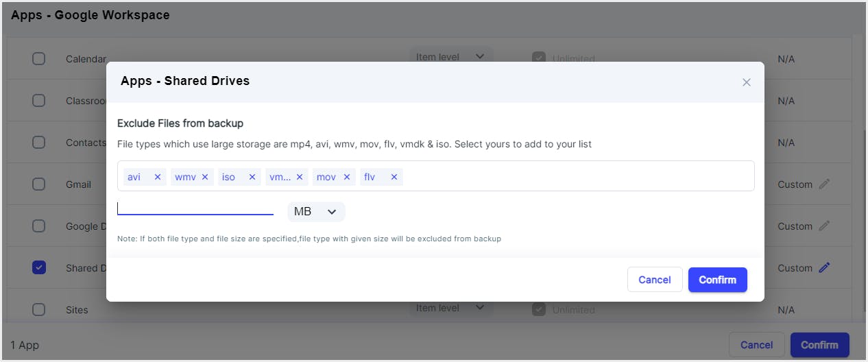
Task: Remove the wmv file type tag
Action: (x=205, y=177)
